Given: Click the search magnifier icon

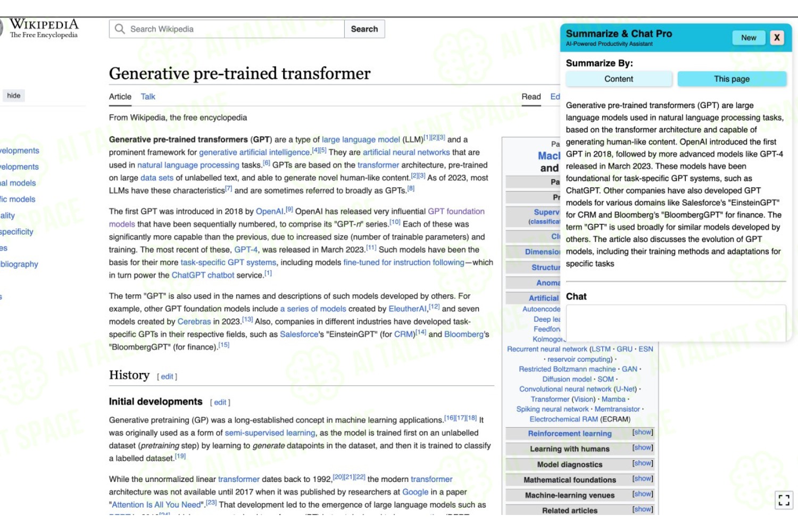Looking at the screenshot, I should (120, 29).
